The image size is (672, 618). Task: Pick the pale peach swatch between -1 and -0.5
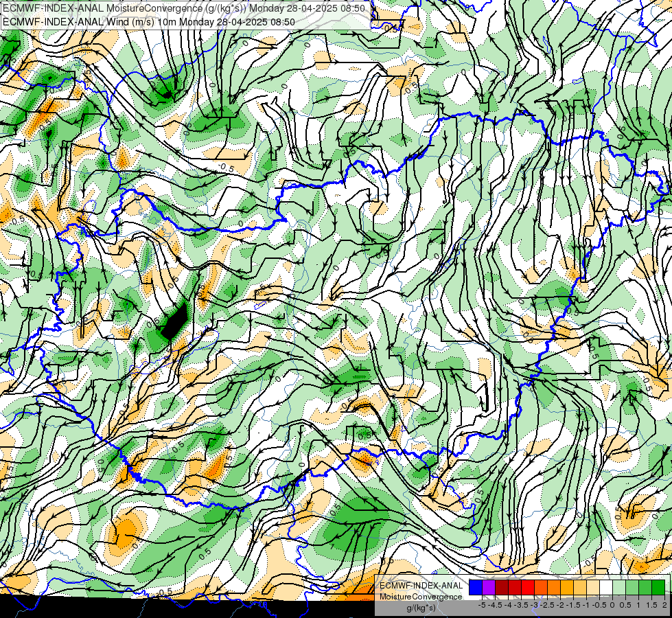click(x=593, y=588)
